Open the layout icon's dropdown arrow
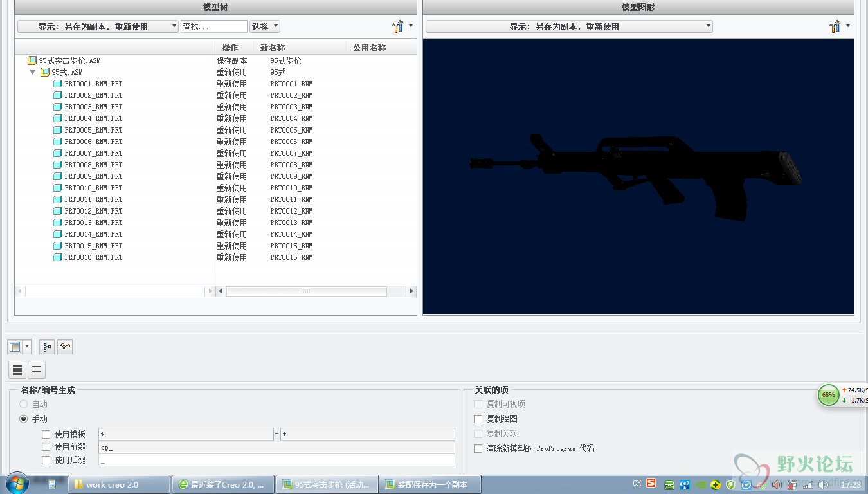The height and width of the screenshot is (494, 868). click(x=27, y=347)
